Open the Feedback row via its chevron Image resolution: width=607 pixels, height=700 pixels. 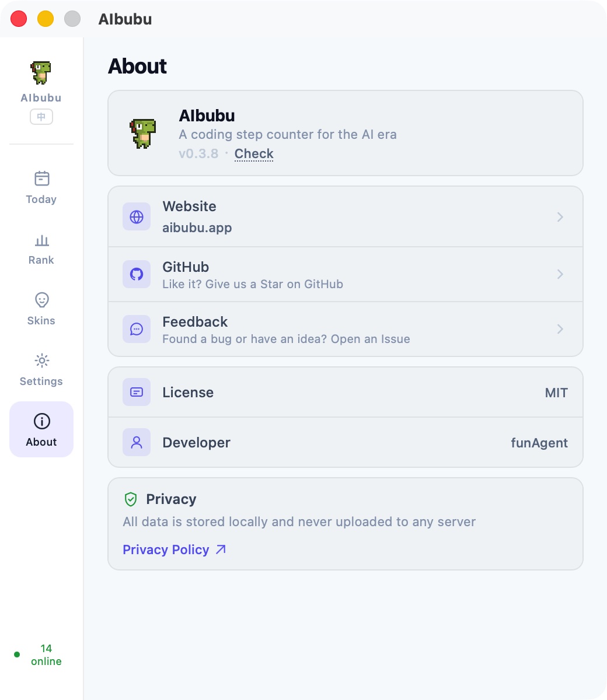[560, 328]
